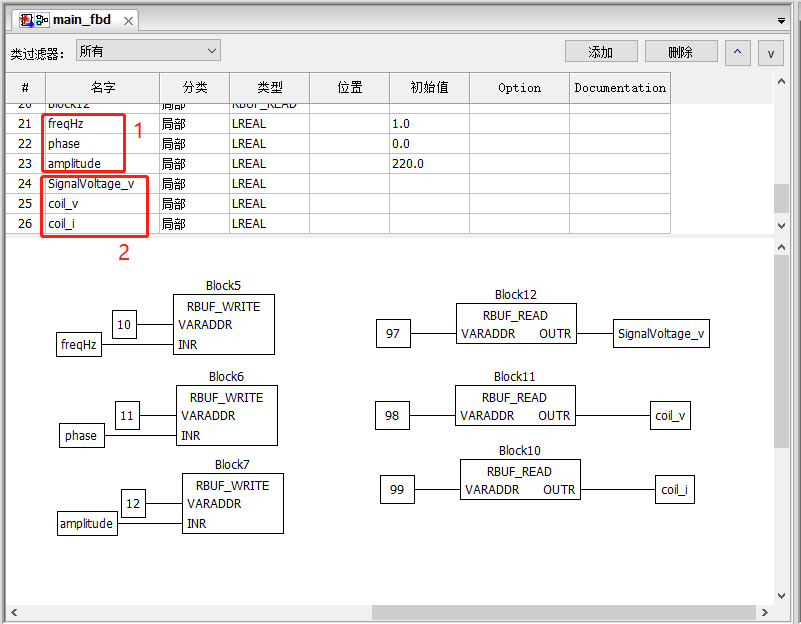Select row number 26
Image resolution: width=801 pixels, height=624 pixels.
[25, 223]
